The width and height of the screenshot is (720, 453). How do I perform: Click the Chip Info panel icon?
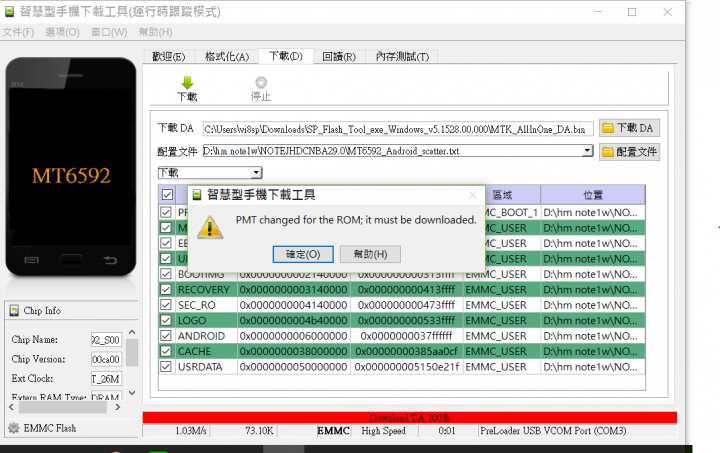pyautogui.click(x=14, y=311)
